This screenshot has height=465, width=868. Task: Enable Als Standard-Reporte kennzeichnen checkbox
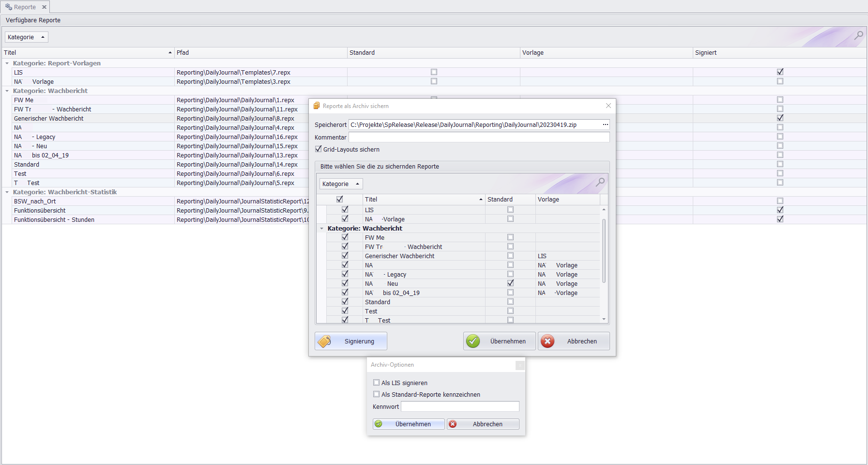tap(377, 394)
